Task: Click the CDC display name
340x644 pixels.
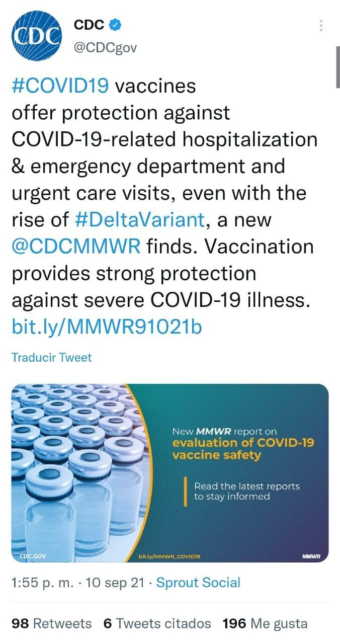Action: click(89, 24)
